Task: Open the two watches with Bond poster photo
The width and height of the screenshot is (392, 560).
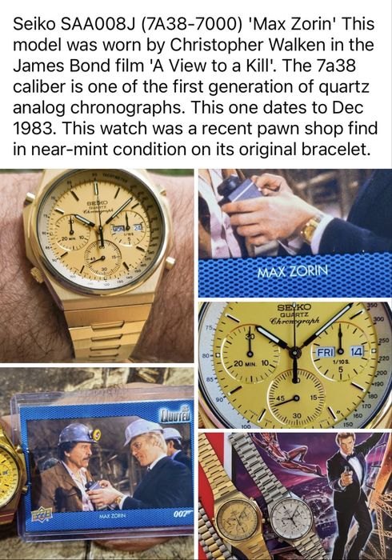Action: (x=295, y=497)
